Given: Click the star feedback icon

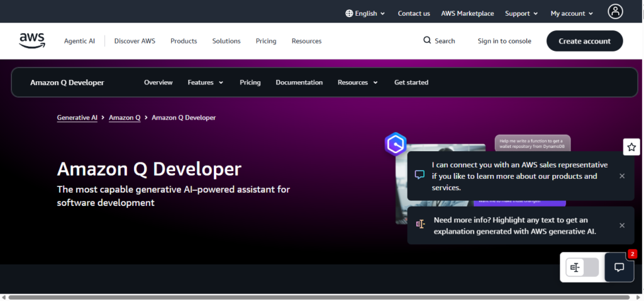Looking at the screenshot, I should (631, 147).
